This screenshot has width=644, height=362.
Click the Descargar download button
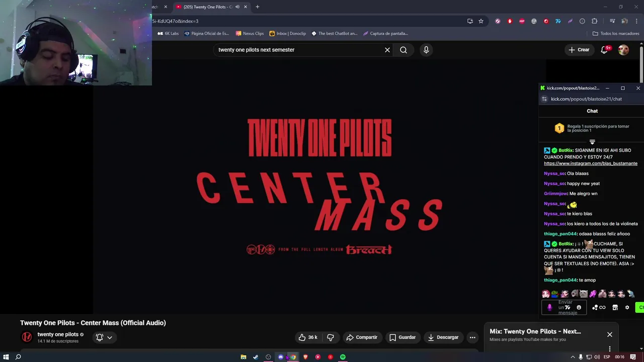pyautogui.click(x=443, y=337)
